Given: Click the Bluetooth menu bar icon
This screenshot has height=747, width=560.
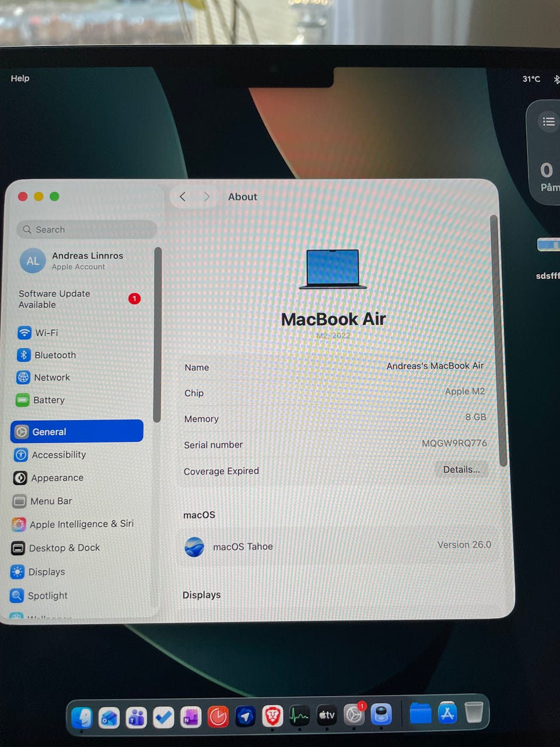Looking at the screenshot, I should tap(556, 79).
